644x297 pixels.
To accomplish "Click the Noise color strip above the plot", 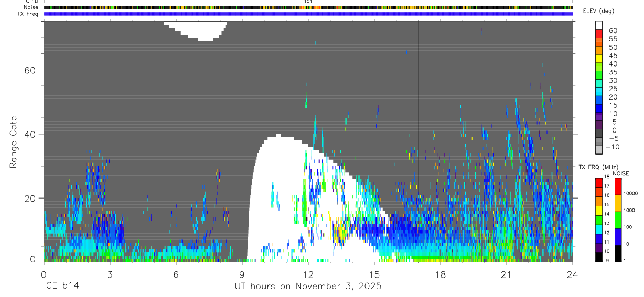I will click(308, 7).
